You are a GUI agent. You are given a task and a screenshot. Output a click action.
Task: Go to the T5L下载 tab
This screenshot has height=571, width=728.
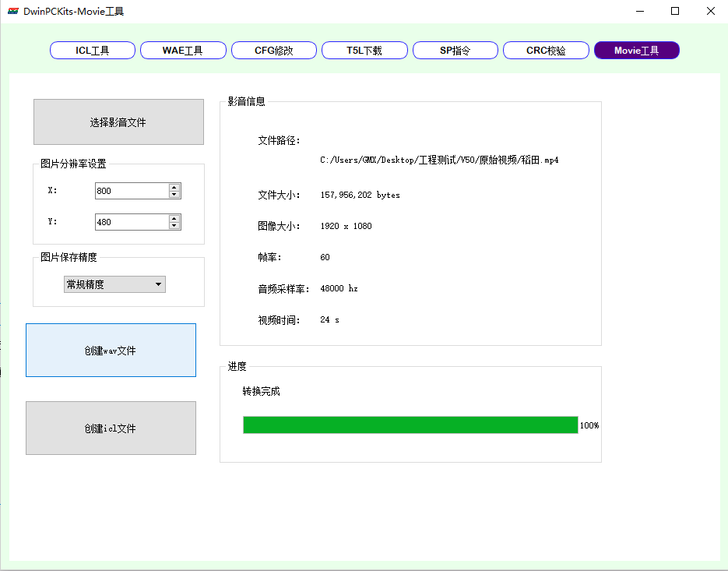click(364, 51)
